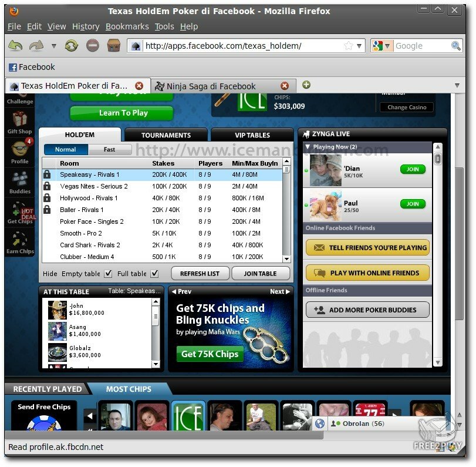The image size is (476, 467).
Task: Click the ICE avatar in recently played
Action: [188, 416]
